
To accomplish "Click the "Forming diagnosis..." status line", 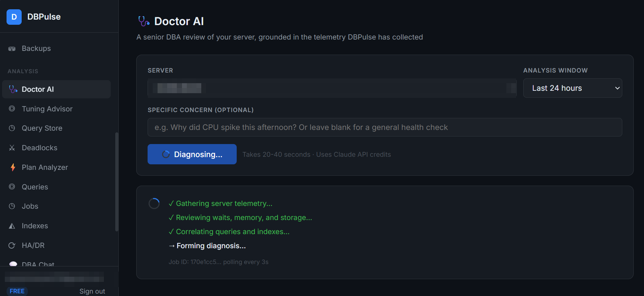I will click(207, 246).
